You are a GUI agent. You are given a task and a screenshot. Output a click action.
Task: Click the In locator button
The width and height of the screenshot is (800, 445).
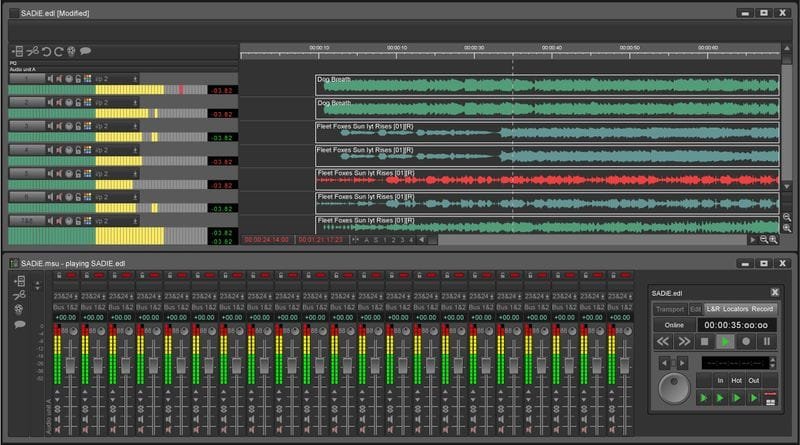click(720, 380)
